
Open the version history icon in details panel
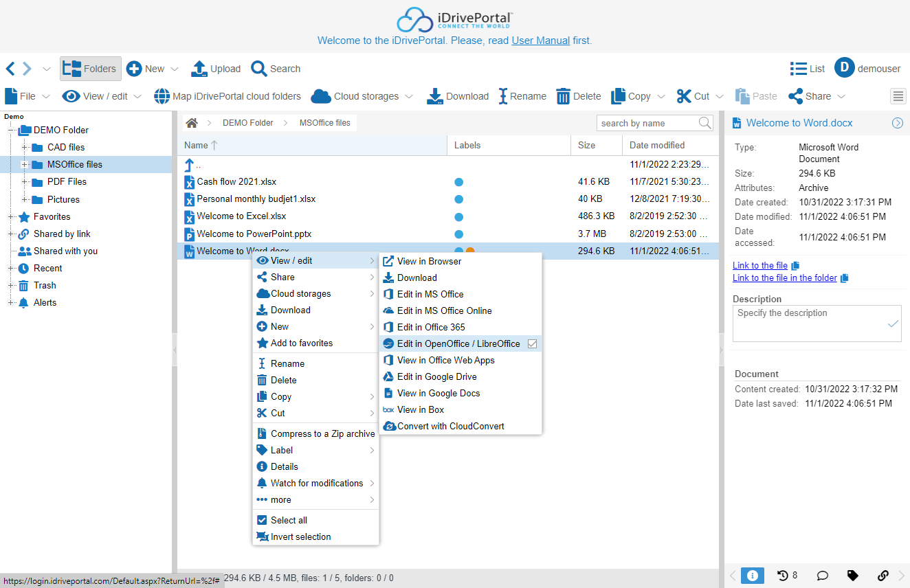(783, 576)
